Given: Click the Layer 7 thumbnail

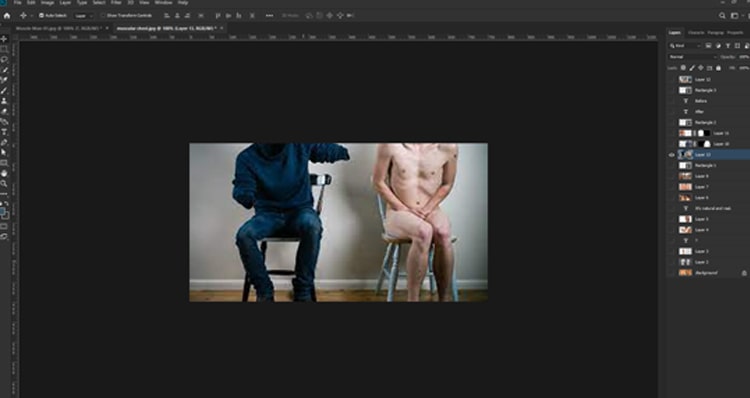Looking at the screenshot, I should click(x=685, y=187).
